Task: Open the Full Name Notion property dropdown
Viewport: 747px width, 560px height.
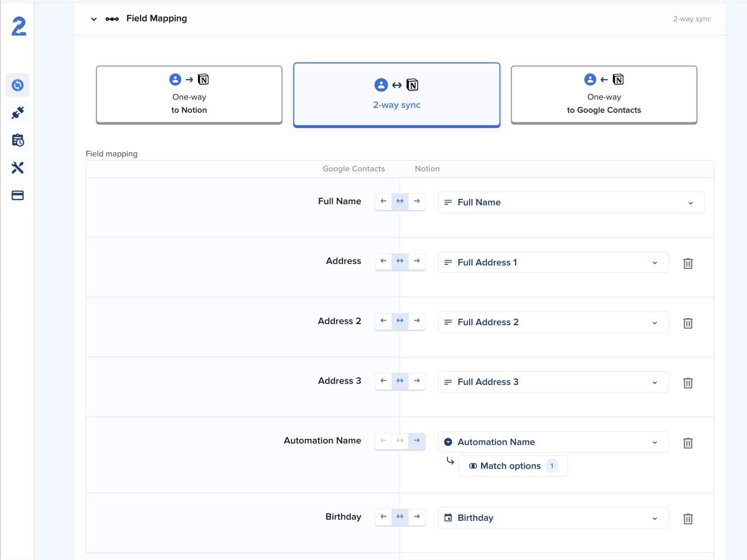Action: click(x=571, y=202)
